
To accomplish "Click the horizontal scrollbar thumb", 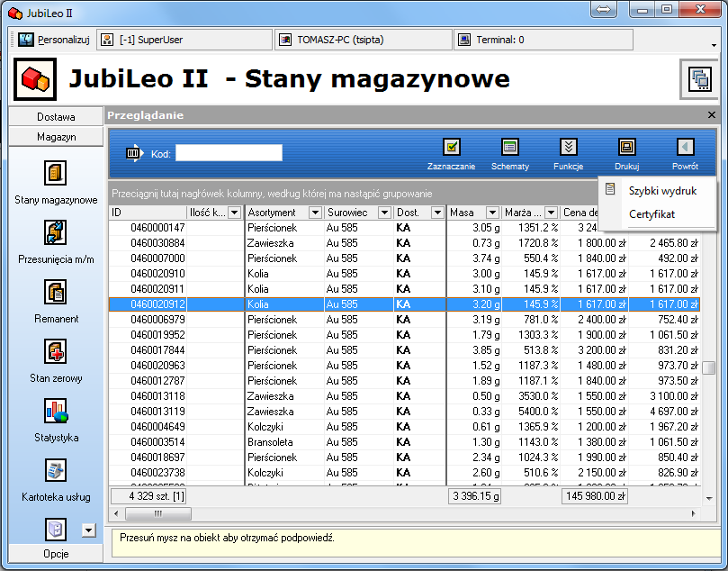I will pos(158,513).
